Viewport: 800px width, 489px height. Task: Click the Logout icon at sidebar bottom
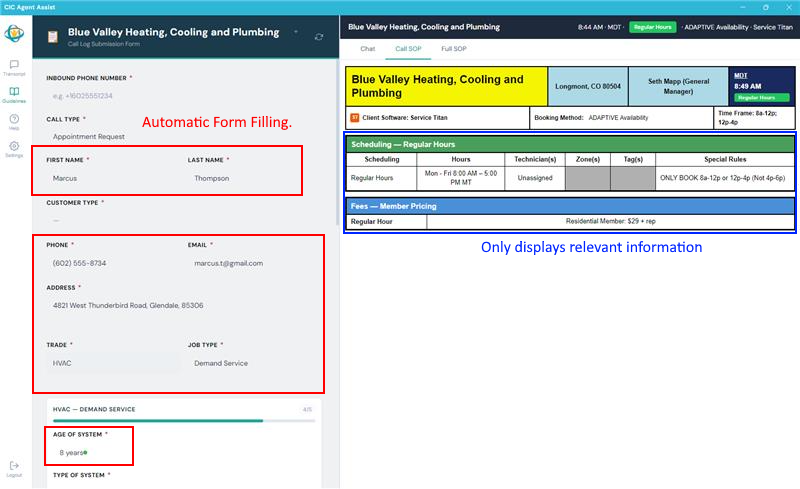point(14,469)
